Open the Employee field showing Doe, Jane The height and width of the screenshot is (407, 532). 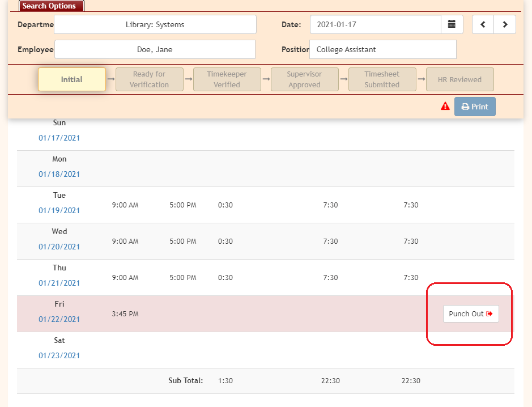[155, 49]
